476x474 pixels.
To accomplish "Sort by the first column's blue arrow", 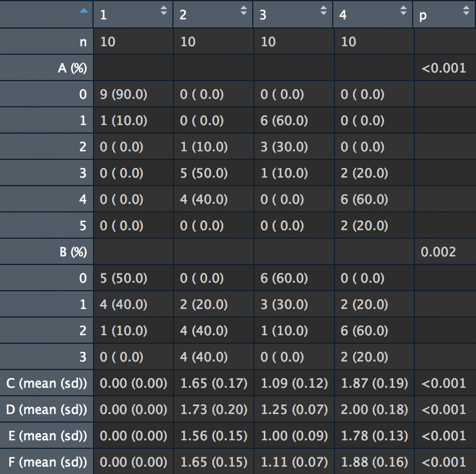I will [x=84, y=11].
